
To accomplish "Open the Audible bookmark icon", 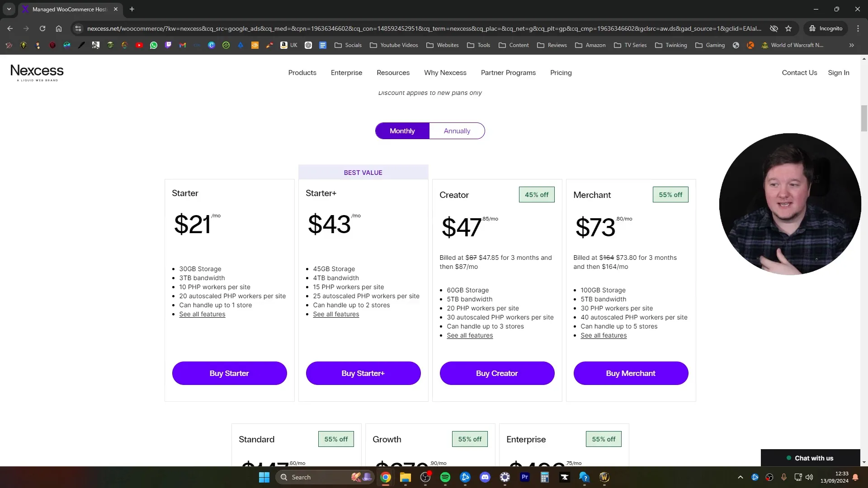I will click(x=255, y=45).
